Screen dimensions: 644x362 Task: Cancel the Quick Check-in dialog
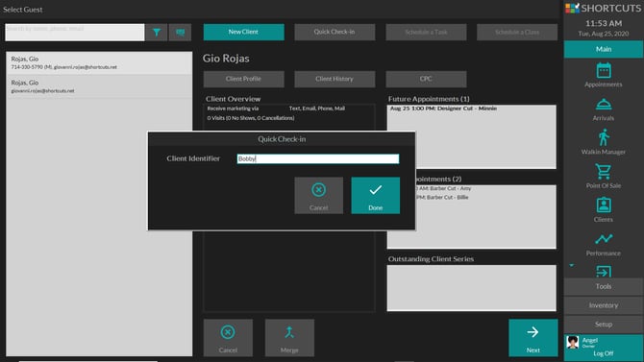click(319, 195)
